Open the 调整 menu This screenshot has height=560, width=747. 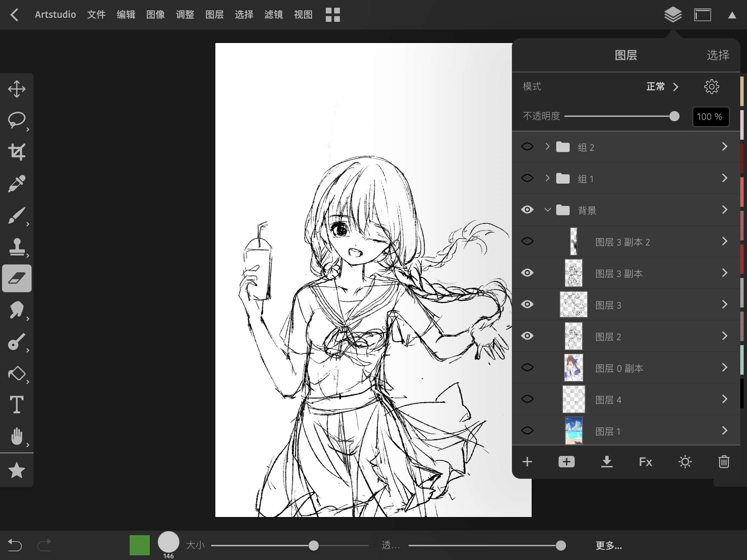(x=185, y=14)
